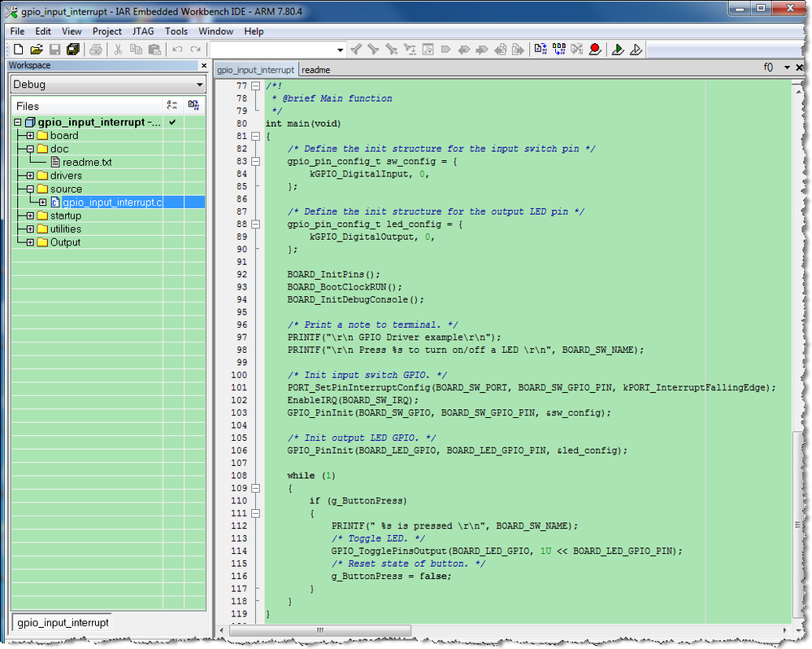This screenshot has height=649, width=812.
Task: Click the Files panel build column icon
Action: click(x=193, y=106)
